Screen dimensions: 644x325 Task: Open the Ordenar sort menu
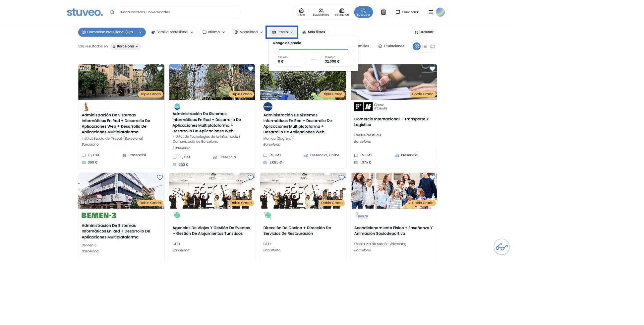pyautogui.click(x=424, y=32)
